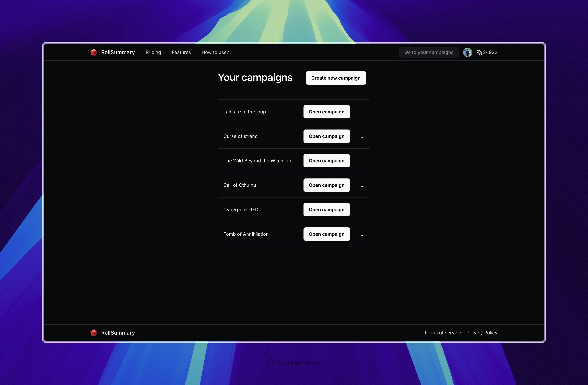Expand options menu for Wild Beyond the Witchlight

tap(362, 161)
